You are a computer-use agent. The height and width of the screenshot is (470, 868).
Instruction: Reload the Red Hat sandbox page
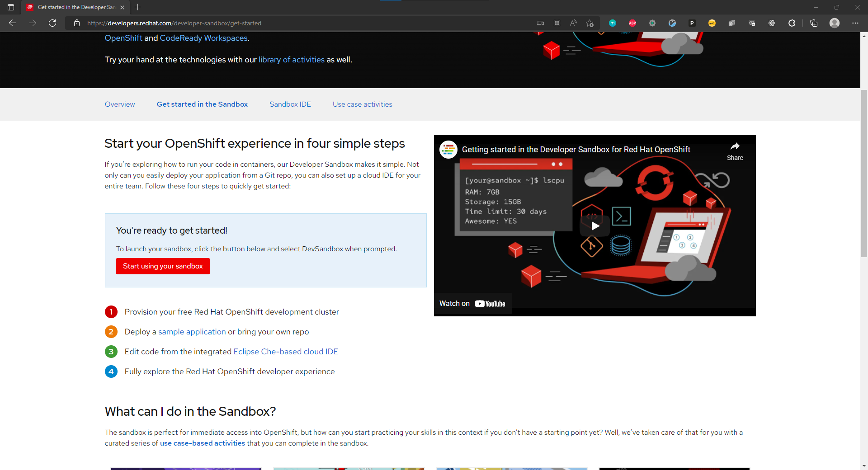tap(52, 23)
